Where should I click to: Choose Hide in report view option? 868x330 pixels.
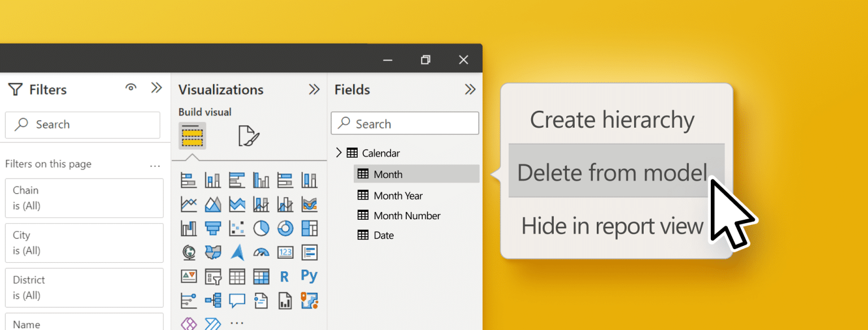coord(612,225)
